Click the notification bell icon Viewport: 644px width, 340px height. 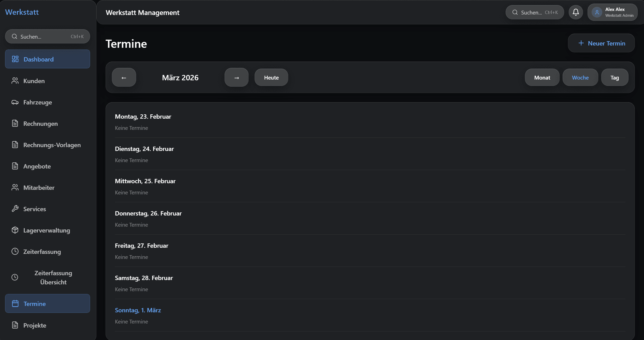tap(576, 12)
